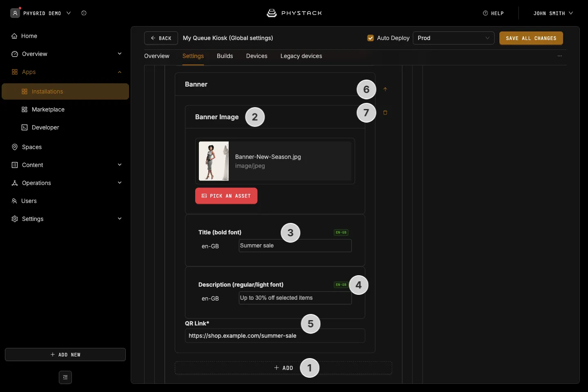Click the tenant avatar icon top left
Image resolution: width=588 pixels, height=392 pixels.
[x=15, y=13]
